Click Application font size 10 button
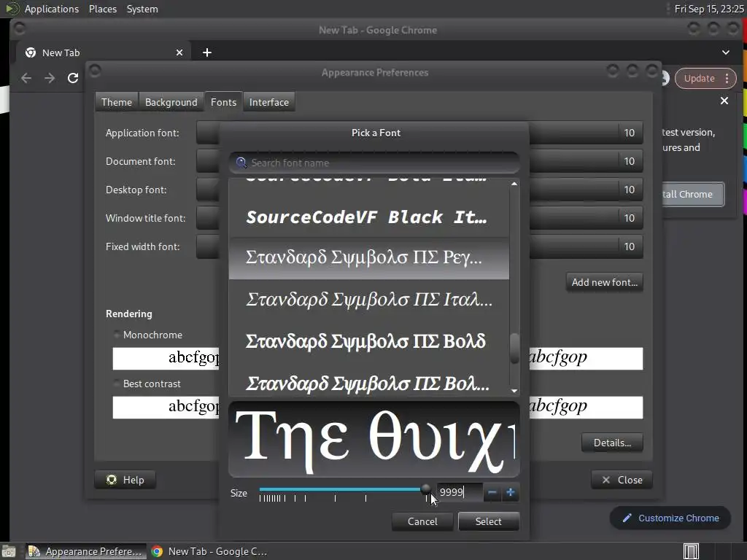 point(630,133)
